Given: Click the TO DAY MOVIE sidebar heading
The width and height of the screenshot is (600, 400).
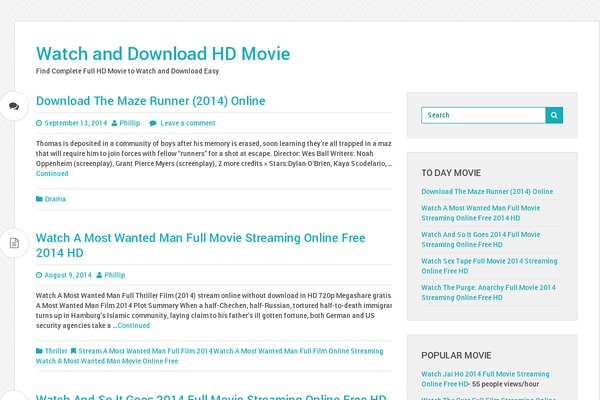Looking at the screenshot, I should (451, 173).
